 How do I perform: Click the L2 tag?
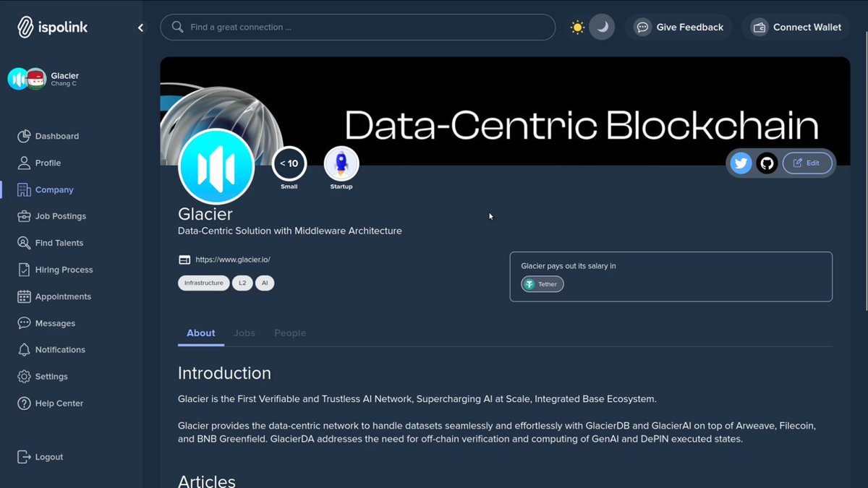[242, 283]
